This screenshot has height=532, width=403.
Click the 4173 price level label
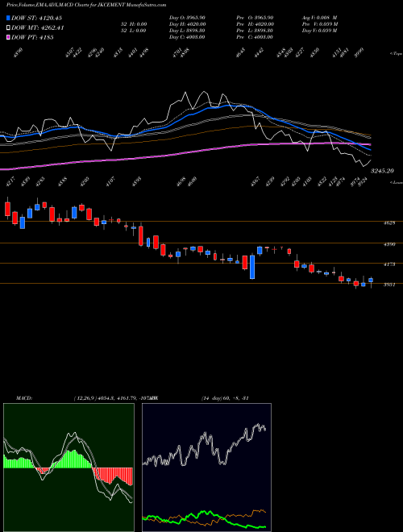click(x=389, y=264)
